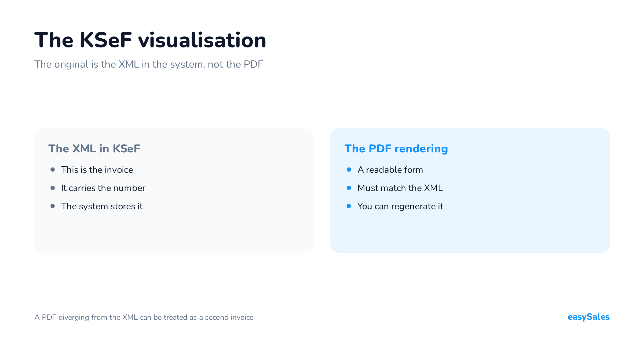This screenshot has width=644, height=338.
Task: Select bullet Must match the XML
Action: [400, 188]
